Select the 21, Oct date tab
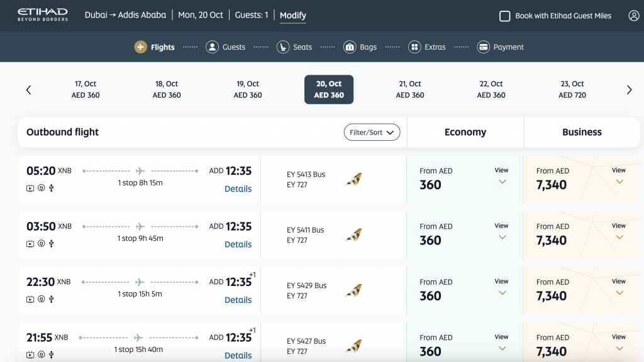The width and height of the screenshot is (644, 362). (x=410, y=89)
